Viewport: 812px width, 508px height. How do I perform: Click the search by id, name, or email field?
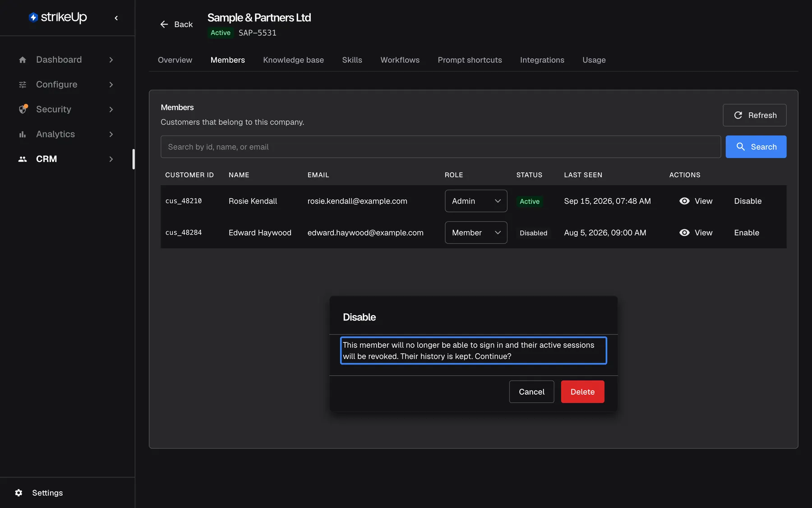pyautogui.click(x=441, y=147)
